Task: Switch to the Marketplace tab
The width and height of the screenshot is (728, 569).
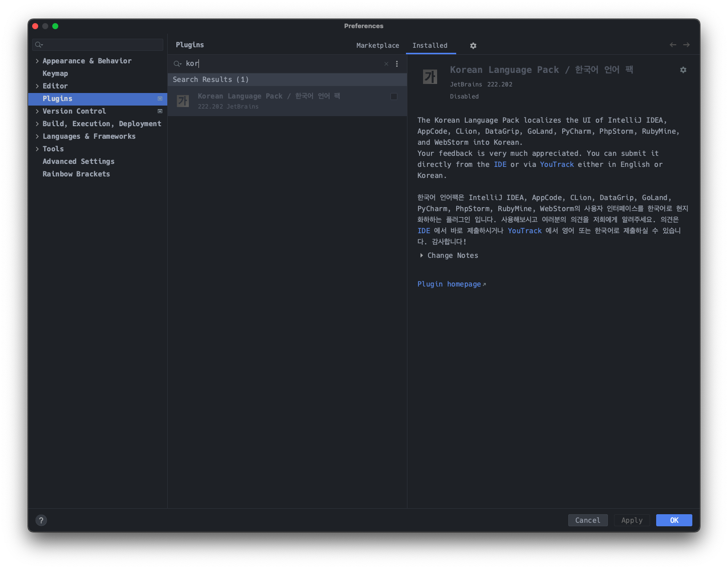Action: (x=377, y=45)
